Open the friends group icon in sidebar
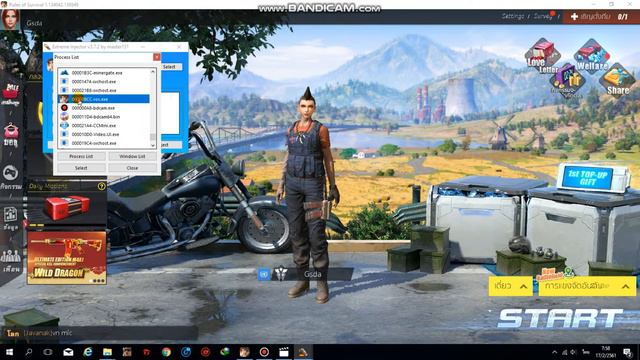Screen dimensions: 640x360 pyautogui.click(x=11, y=260)
